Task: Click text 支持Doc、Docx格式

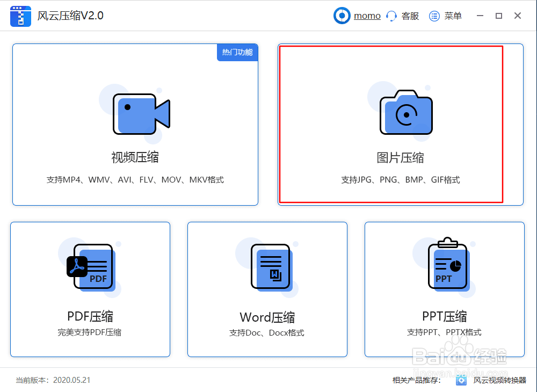Action: pyautogui.click(x=267, y=333)
